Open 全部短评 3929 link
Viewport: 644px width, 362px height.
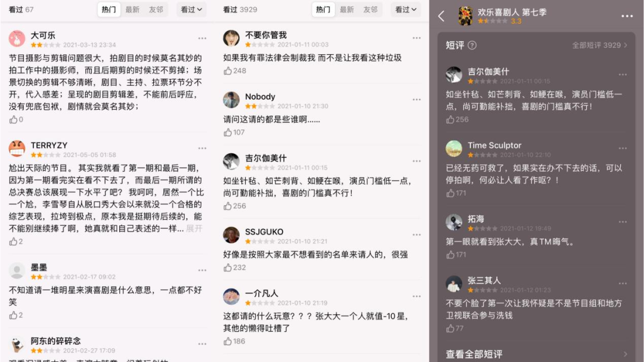600,45
